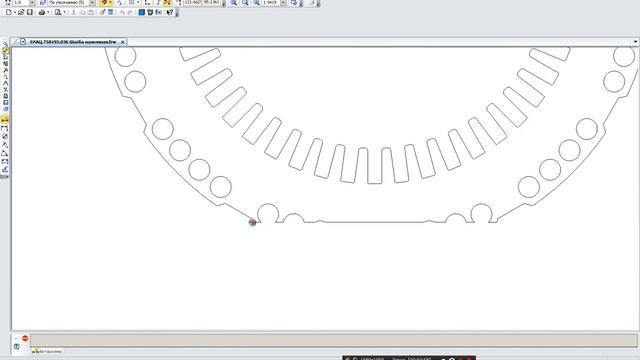Close the Шайба нажимная.frw document tab
Screen dimensions: 640x360
click(122, 42)
